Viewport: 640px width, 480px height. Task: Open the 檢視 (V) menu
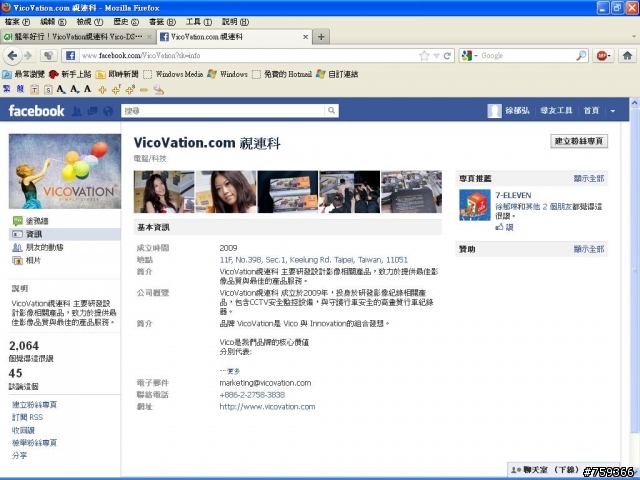tap(90, 22)
